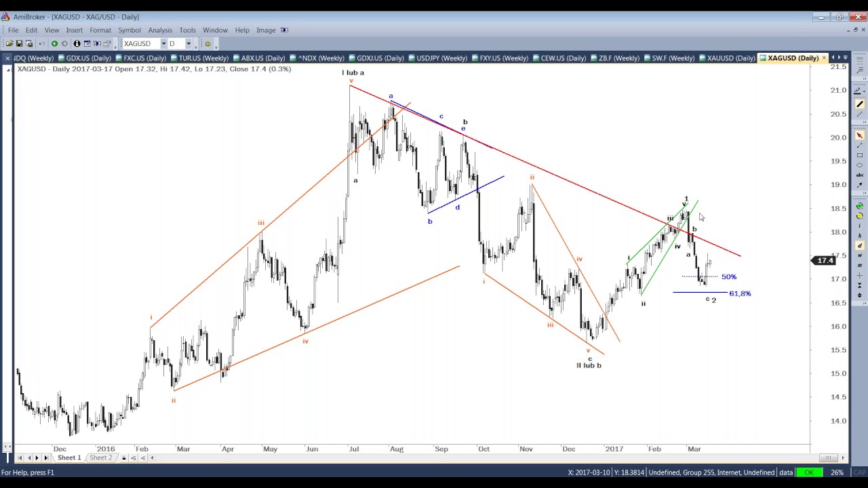Switch chart to weekly interval 'w' icon
Viewport: 868px width, 488px height.
point(859,256)
